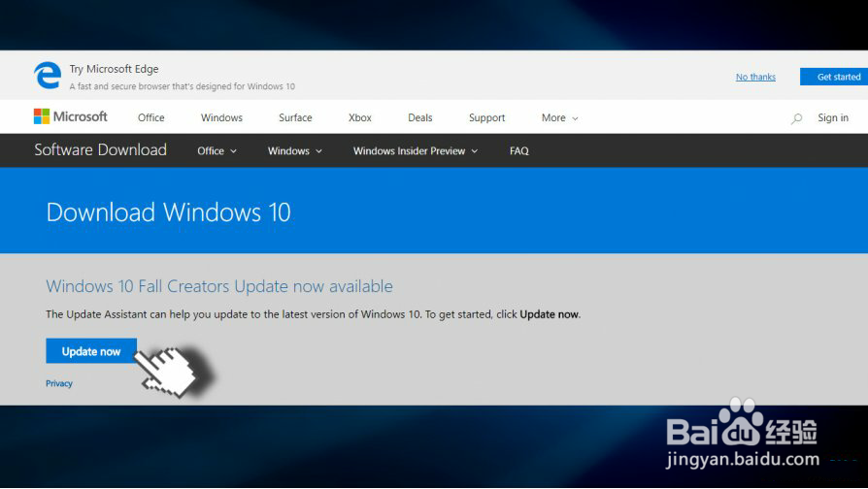Open Windows in top navigation
Viewport: 868px width, 489px height.
221,117
